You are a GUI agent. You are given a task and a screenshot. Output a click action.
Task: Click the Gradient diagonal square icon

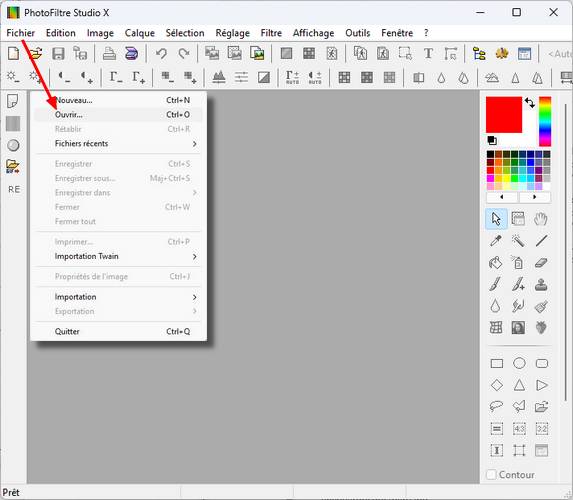point(264,77)
